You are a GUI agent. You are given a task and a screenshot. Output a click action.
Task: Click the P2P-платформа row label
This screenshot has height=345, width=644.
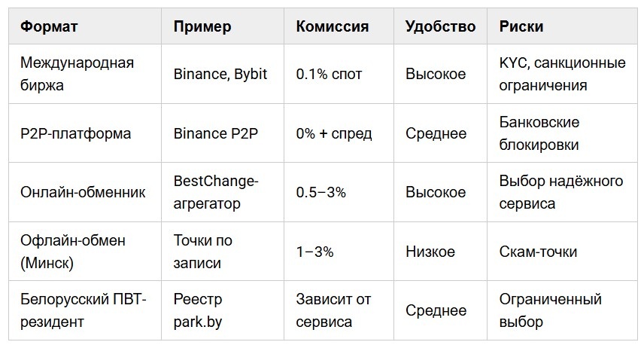75,133
